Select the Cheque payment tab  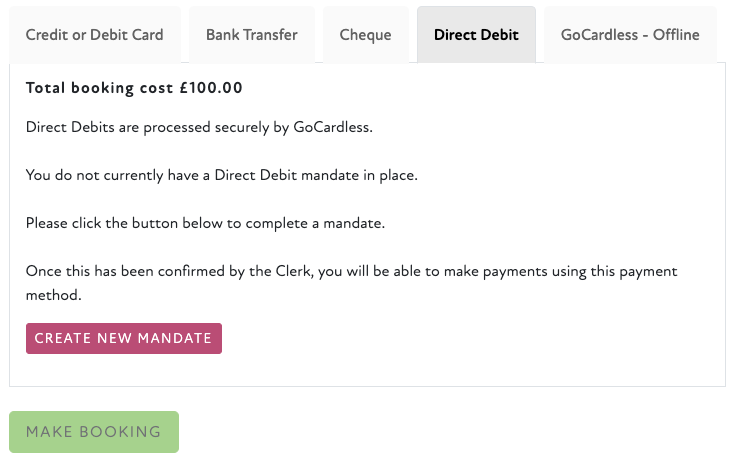[365, 35]
